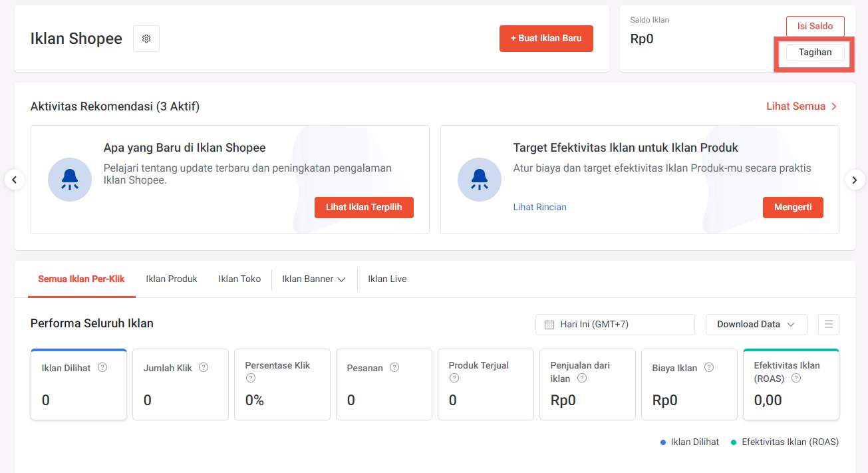Click the Buat Iklan Baru button
Image resolution: width=868 pixels, height=473 pixels.
[546, 39]
